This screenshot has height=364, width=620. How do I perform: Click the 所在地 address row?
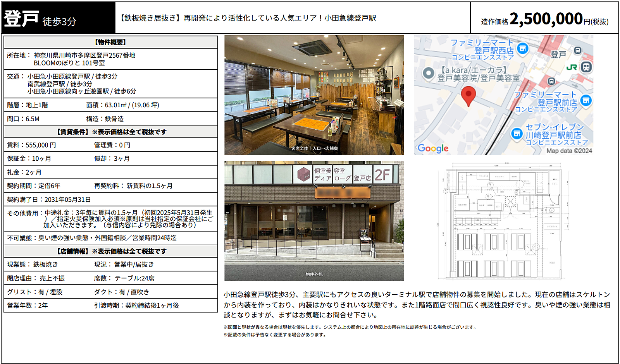point(111,59)
